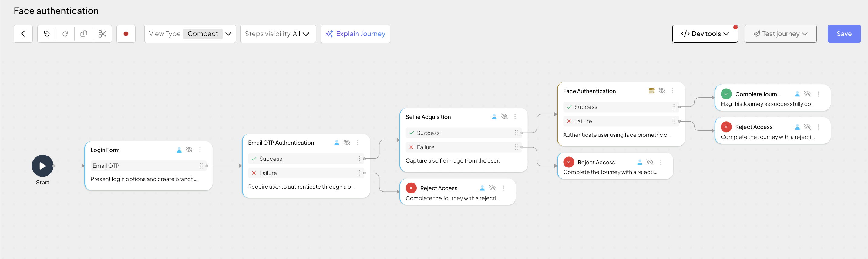The height and width of the screenshot is (259, 868).
Task: Open the View Type Compact dropdown
Action: click(190, 34)
